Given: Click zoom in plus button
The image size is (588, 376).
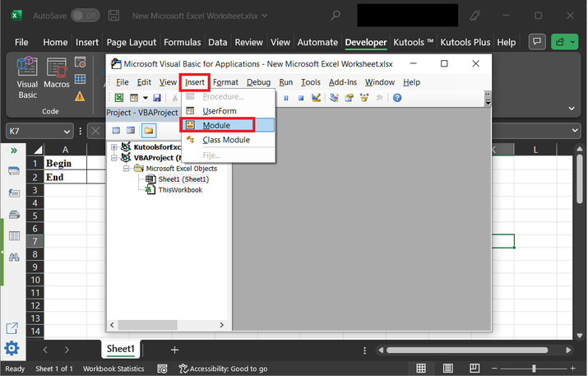Looking at the screenshot, I should (572, 369).
